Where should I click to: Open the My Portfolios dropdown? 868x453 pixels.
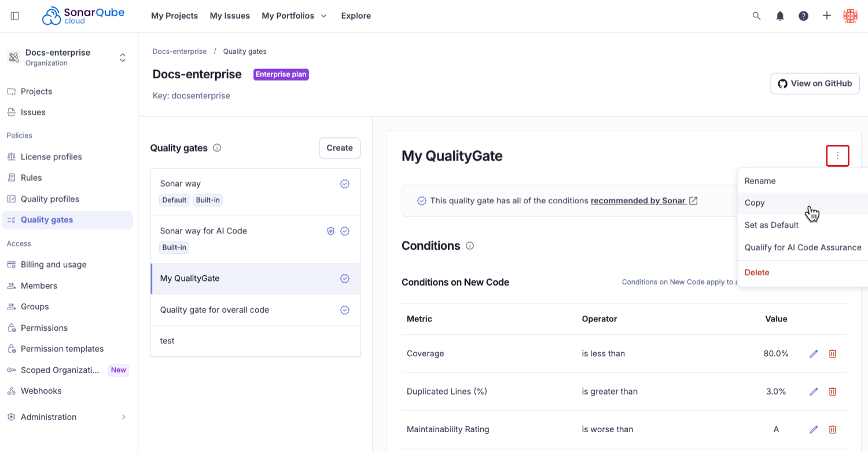[294, 16]
